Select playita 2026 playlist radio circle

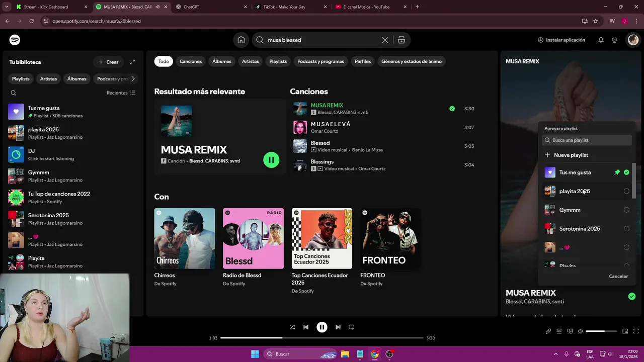point(626,191)
